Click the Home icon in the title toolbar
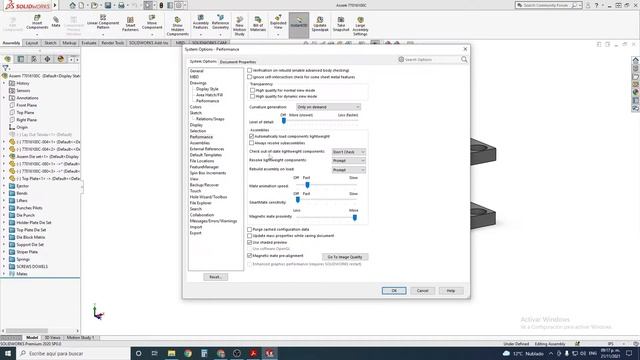The height and width of the screenshot is (360, 640). click(x=72, y=5)
